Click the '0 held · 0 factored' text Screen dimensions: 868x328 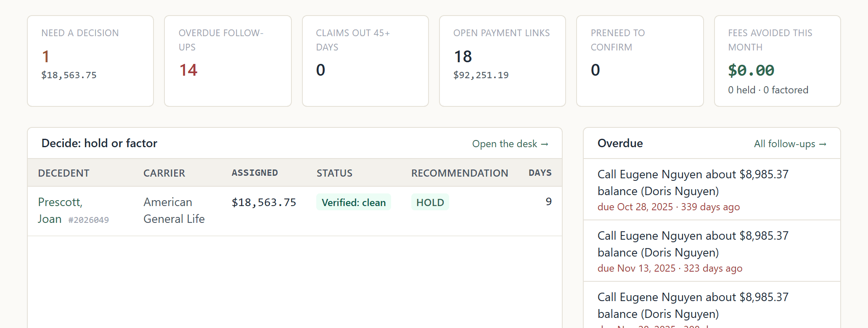pos(768,90)
